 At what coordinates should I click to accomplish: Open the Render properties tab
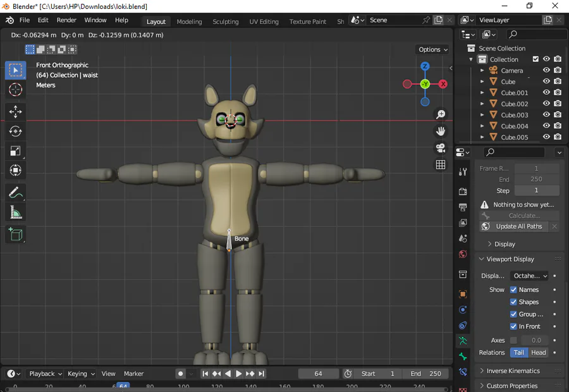click(463, 192)
